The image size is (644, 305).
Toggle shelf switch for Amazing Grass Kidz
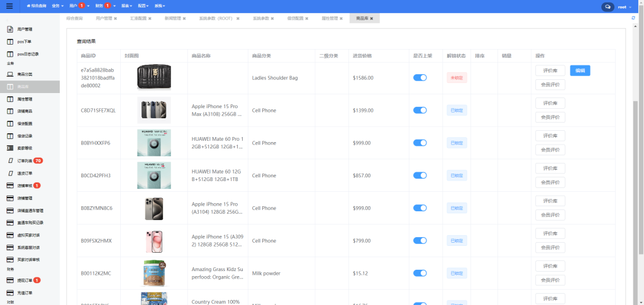tap(419, 274)
